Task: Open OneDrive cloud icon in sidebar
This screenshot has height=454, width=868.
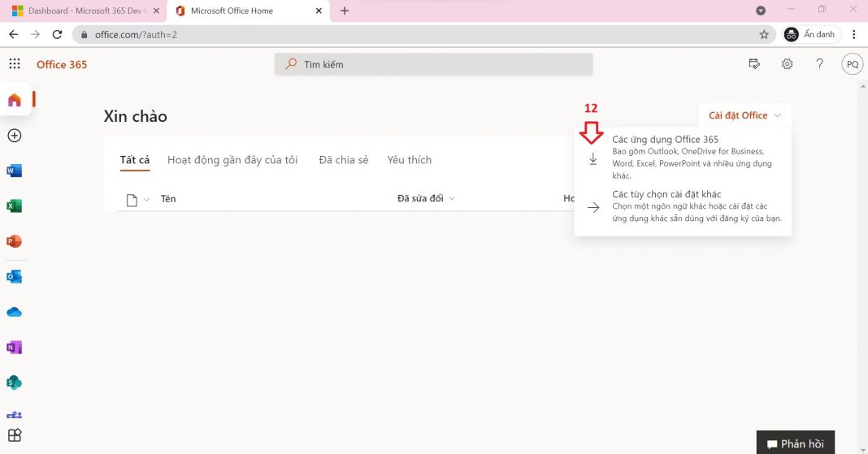Action: (14, 312)
